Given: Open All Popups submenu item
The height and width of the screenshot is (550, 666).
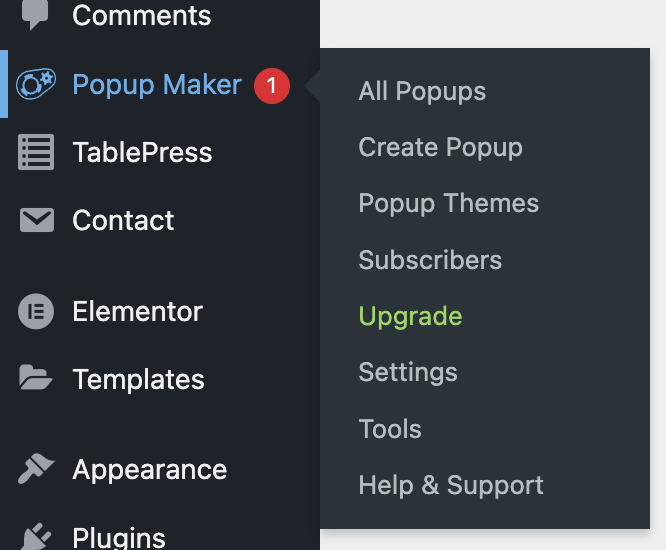Looking at the screenshot, I should point(422,91).
